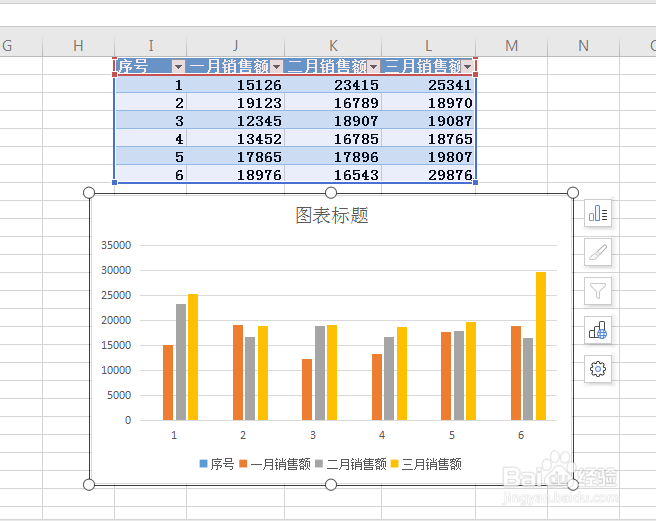
Task: Select cell containing 13452
Action: pos(236,139)
